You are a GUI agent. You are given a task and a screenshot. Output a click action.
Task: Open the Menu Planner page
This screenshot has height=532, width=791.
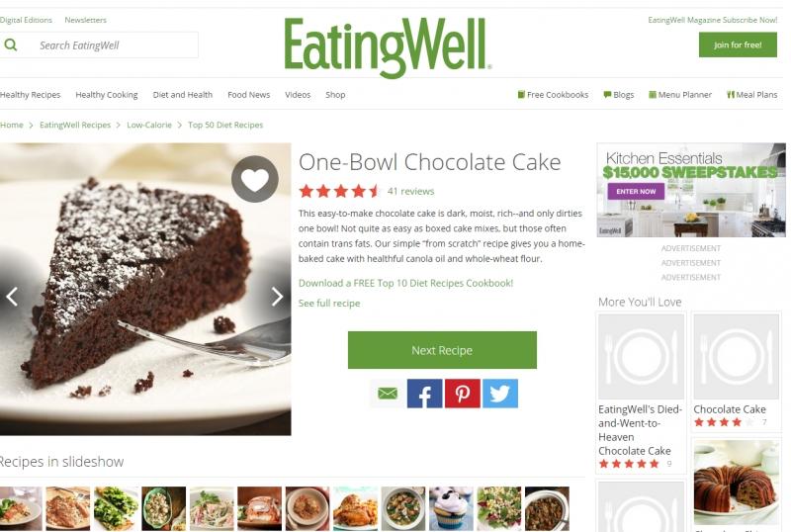point(680,94)
